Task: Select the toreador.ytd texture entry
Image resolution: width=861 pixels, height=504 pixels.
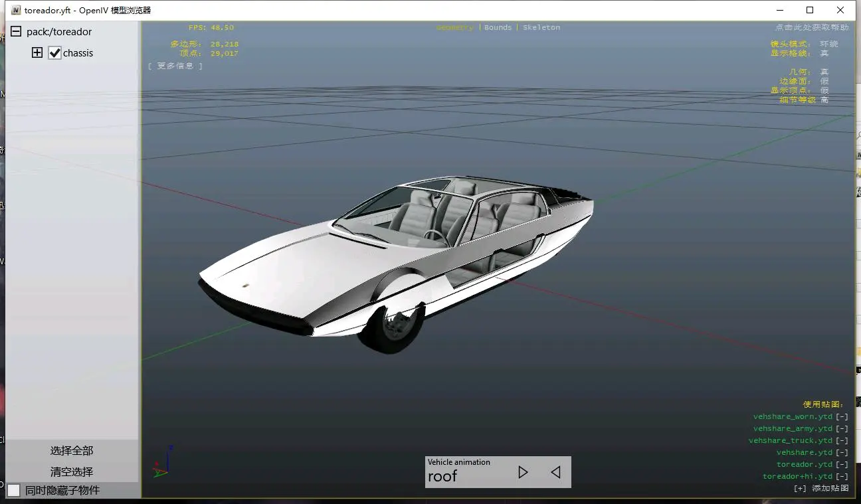Action: 805,465
